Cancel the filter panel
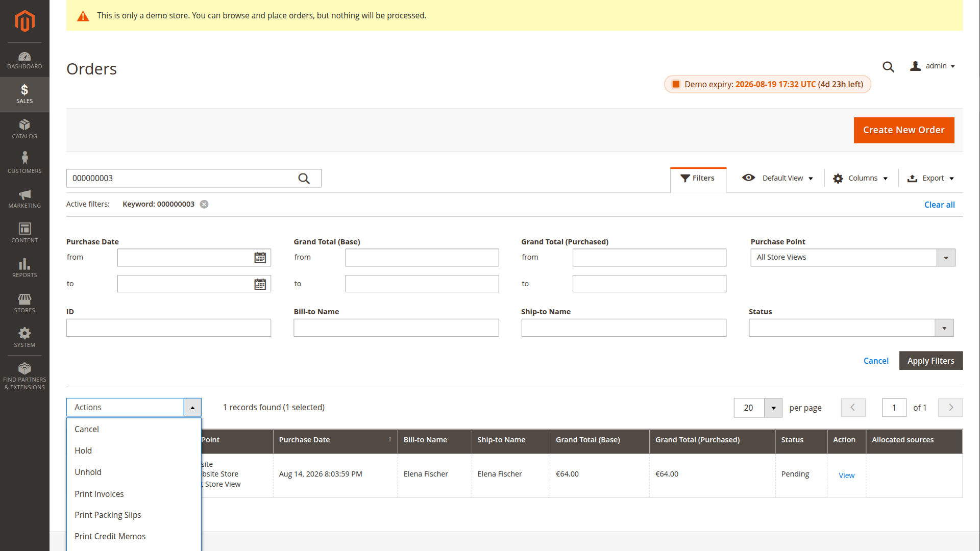The image size is (980, 551). click(x=876, y=361)
